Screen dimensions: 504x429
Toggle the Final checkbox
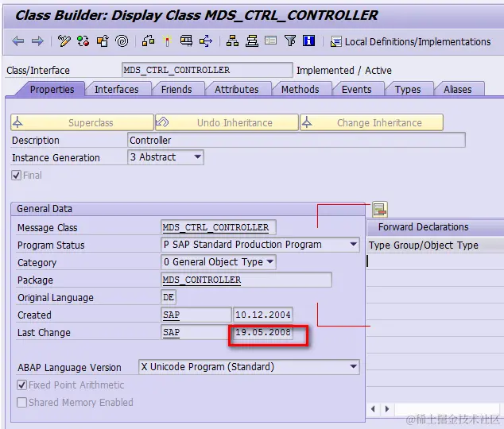point(17,176)
